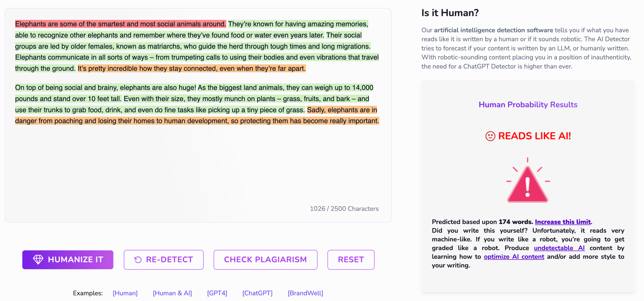
Task: Load the [Human] example
Action: pos(125,293)
